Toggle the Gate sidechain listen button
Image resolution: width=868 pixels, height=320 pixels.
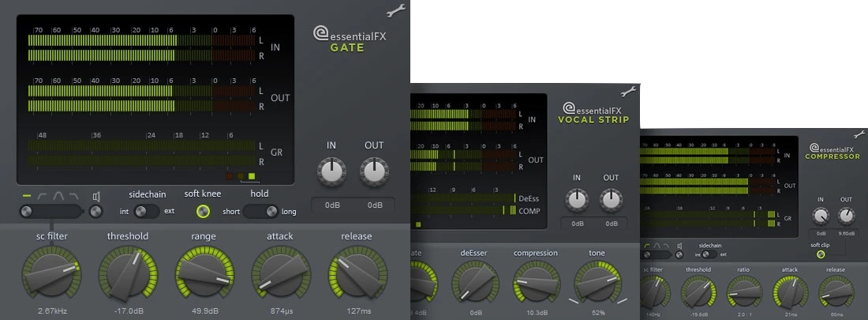pyautogui.click(x=96, y=211)
